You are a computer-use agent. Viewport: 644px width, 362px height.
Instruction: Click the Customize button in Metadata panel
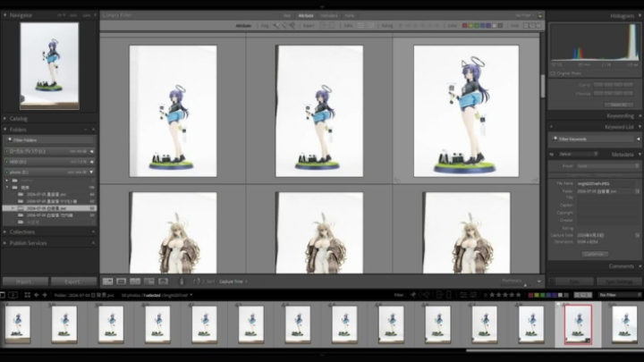594,254
